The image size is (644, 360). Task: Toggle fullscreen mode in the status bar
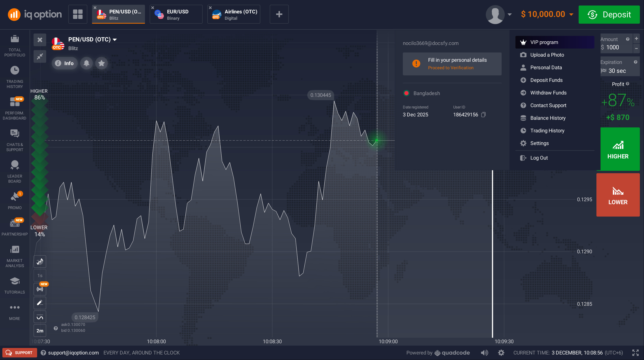[635, 353]
